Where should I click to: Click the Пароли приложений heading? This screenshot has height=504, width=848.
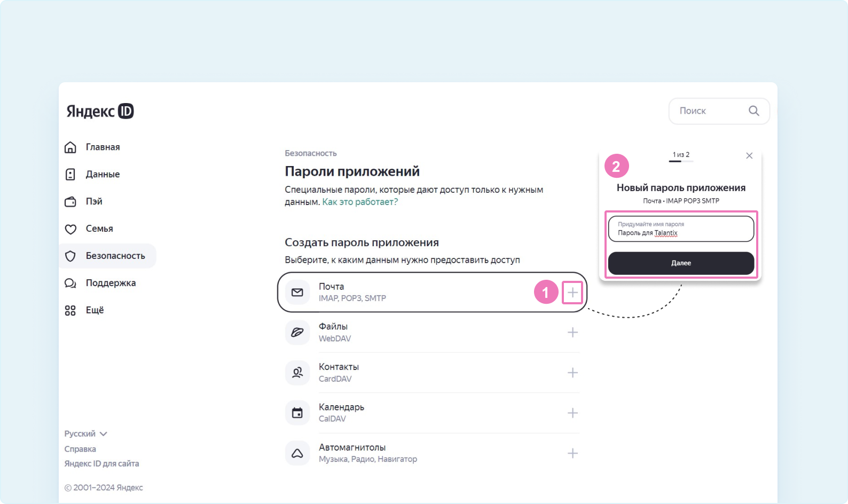click(352, 171)
